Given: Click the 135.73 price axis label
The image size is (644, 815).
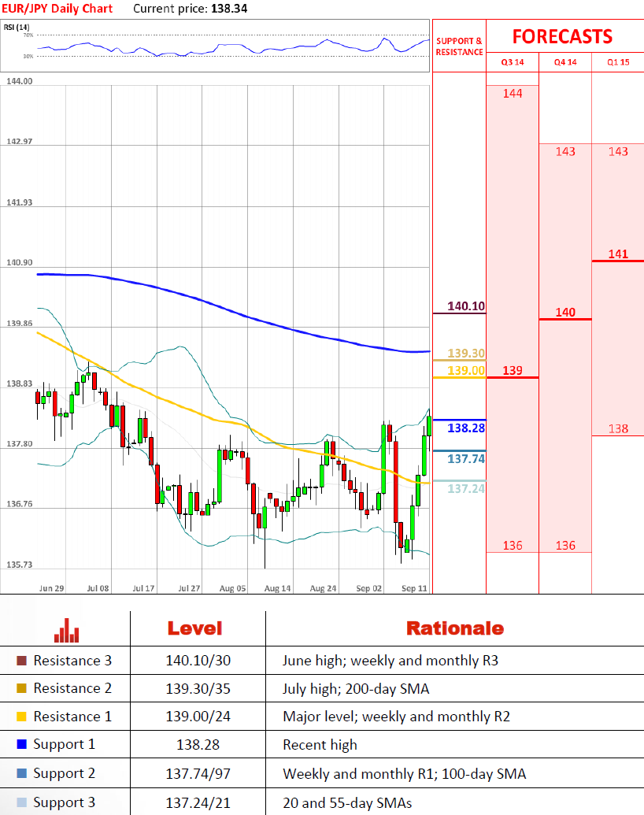Looking at the screenshot, I should (19, 565).
